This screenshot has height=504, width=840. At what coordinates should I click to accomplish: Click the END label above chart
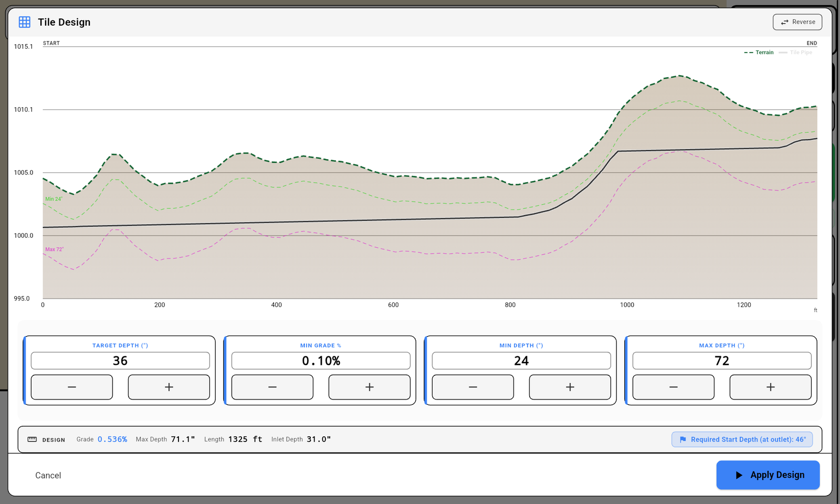click(812, 43)
